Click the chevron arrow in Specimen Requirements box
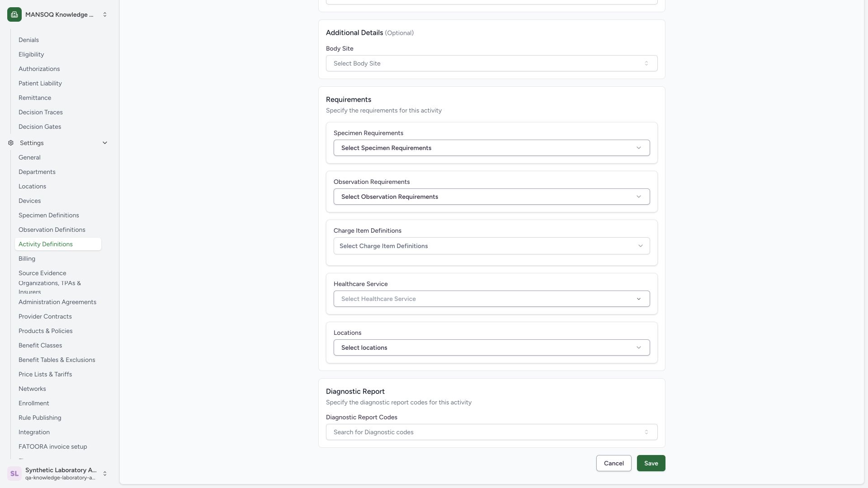Viewport: 868px width, 488px height. tap(639, 148)
